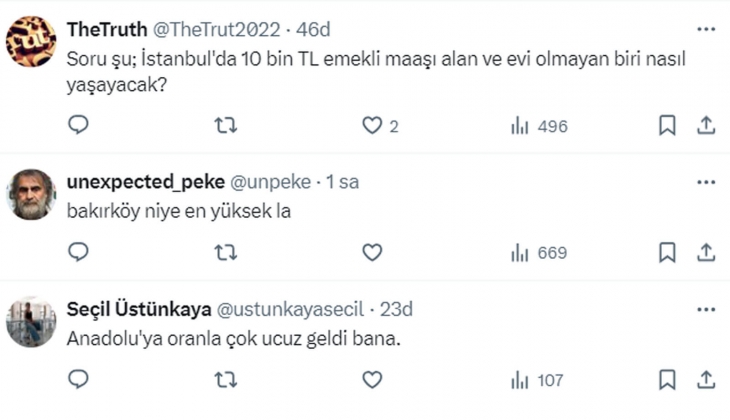The height and width of the screenshot is (420, 730).
Task: Open more options on TheTruth's tweet
Action: 706,32
